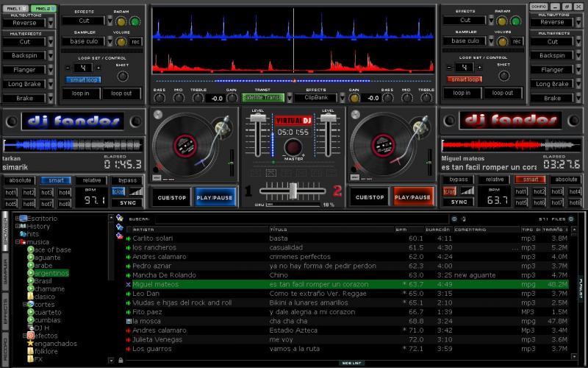
Task: Click deck 2 CUE/STOP button
Action: click(x=370, y=197)
